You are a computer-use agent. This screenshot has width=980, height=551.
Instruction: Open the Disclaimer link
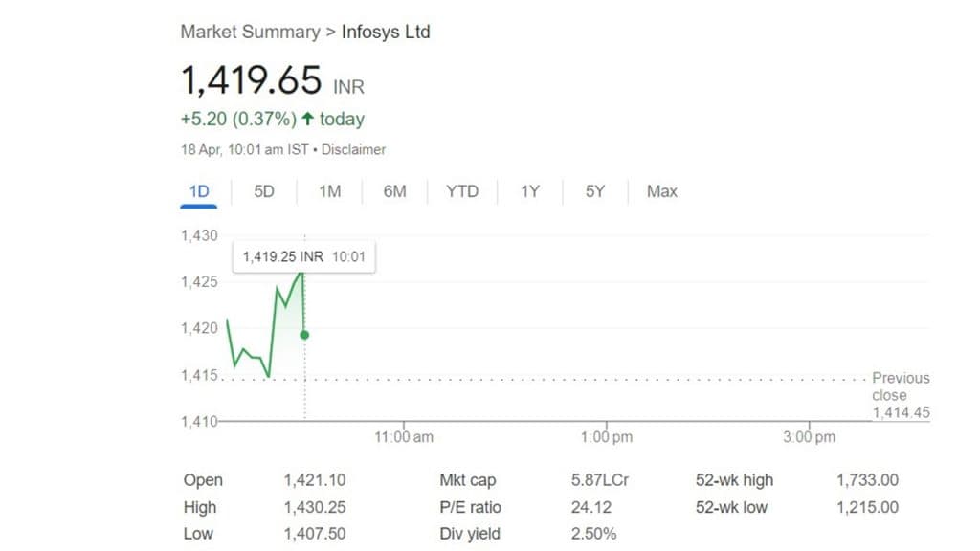click(x=353, y=149)
